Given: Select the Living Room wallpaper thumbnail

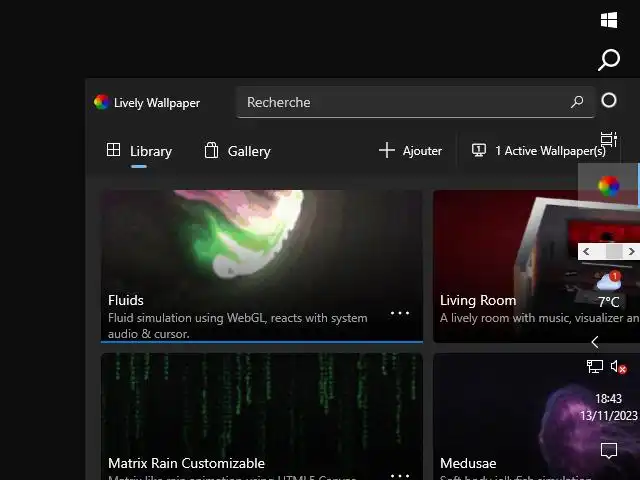Looking at the screenshot, I should coord(536,266).
